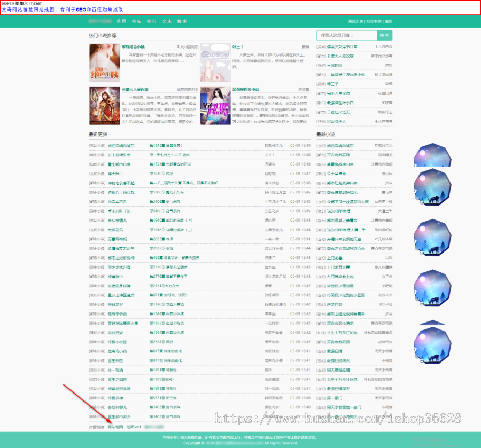Open chapter 第2534章 疯狂

tap(161, 342)
